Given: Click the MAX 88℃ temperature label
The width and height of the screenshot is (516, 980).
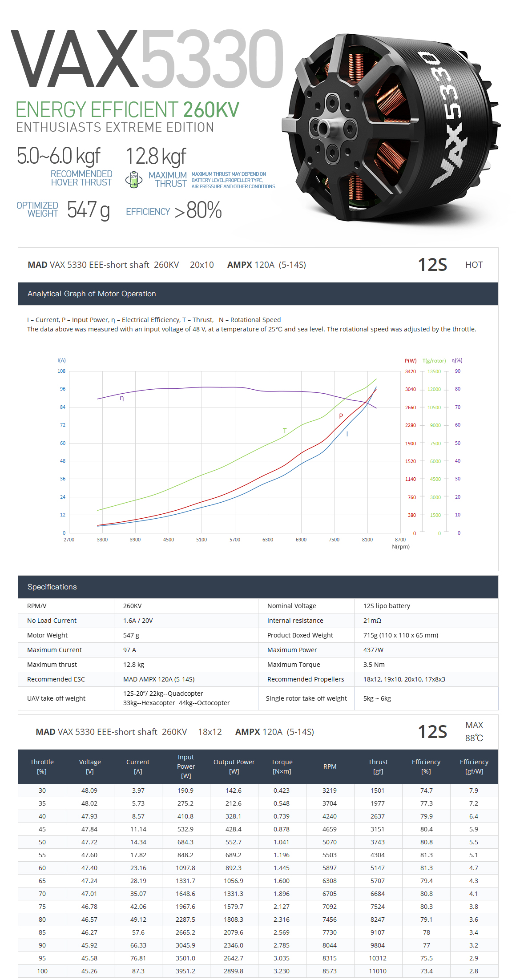Looking at the screenshot, I should (474, 732).
